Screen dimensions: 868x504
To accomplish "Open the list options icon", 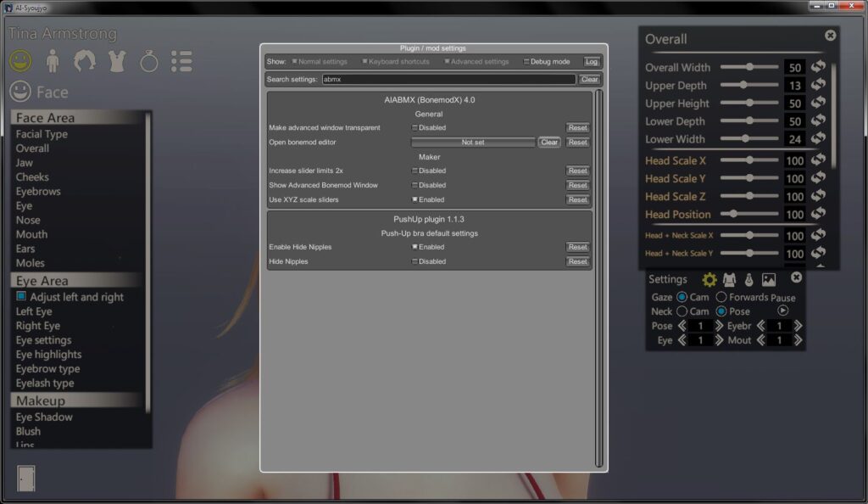I will pos(181,61).
